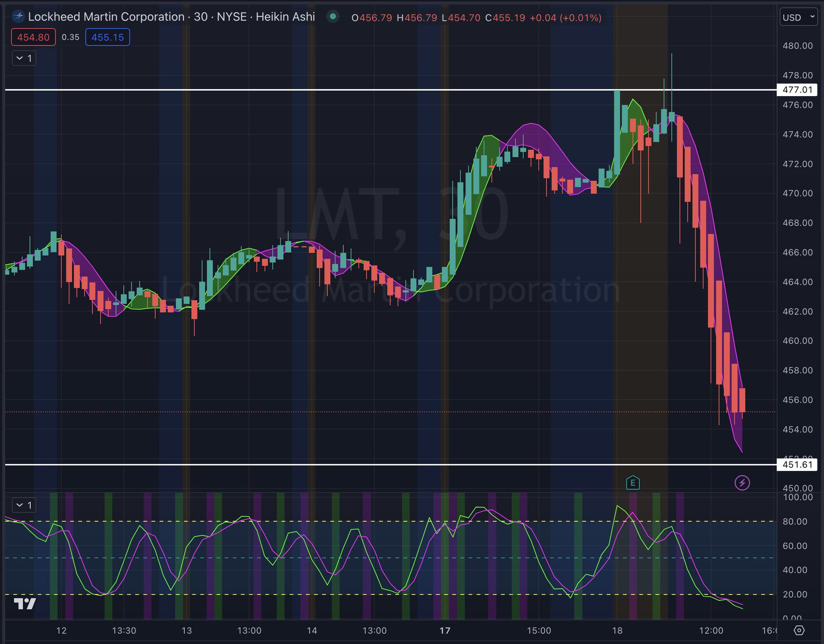Collapse indicator legend in stochastic pane
Screen dimensions: 824x644
24,505
